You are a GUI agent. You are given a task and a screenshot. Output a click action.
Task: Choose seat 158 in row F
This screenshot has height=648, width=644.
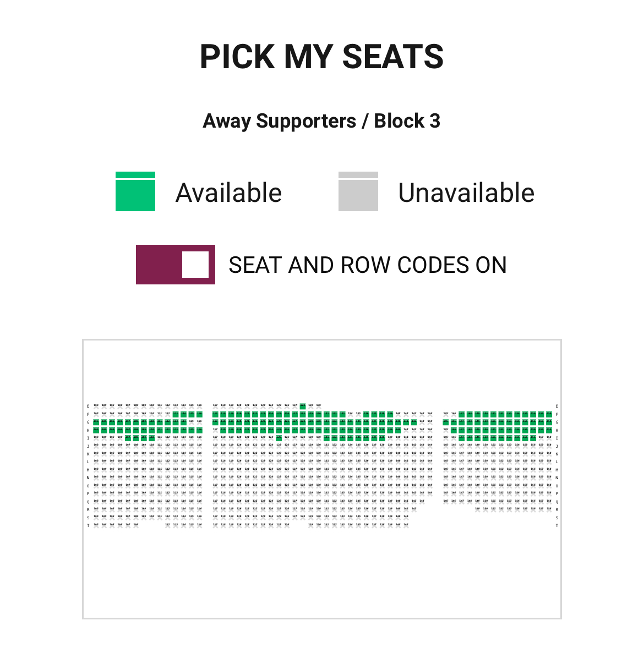pos(549,414)
